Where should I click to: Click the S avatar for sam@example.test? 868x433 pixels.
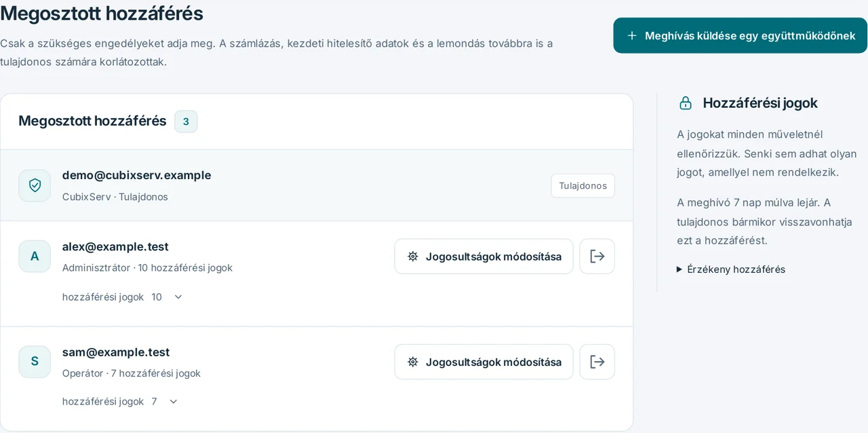35,362
